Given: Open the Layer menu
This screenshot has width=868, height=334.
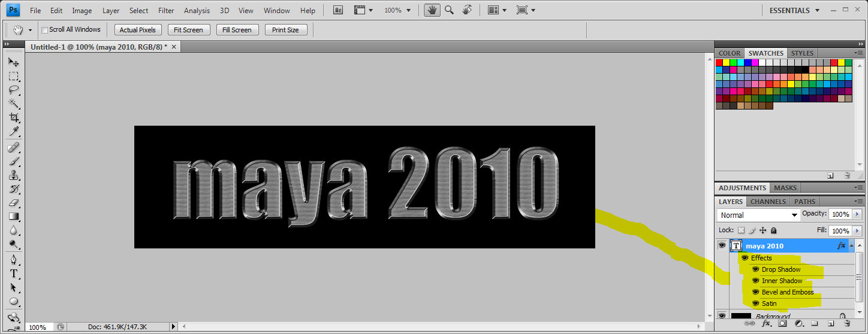Looking at the screenshot, I should click(x=111, y=10).
